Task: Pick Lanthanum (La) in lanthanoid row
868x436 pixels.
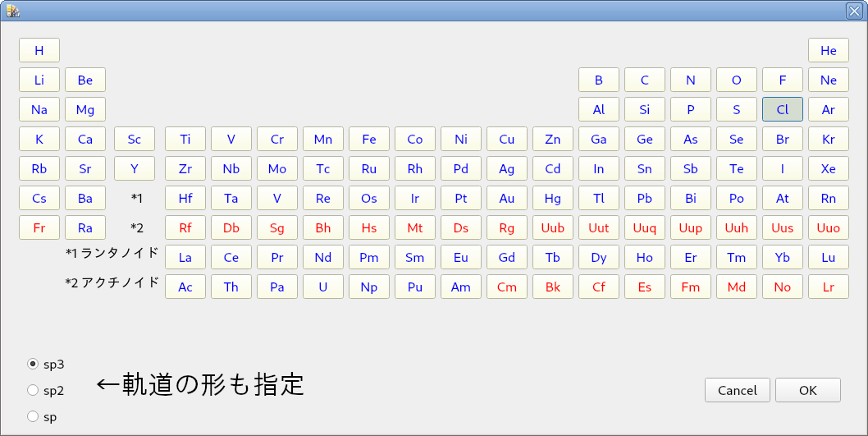Action: [185, 257]
